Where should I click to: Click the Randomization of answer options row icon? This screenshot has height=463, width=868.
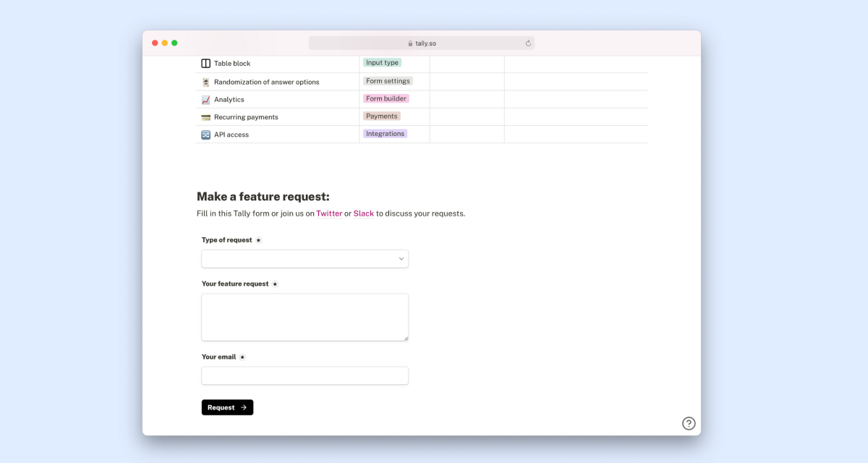pos(205,81)
